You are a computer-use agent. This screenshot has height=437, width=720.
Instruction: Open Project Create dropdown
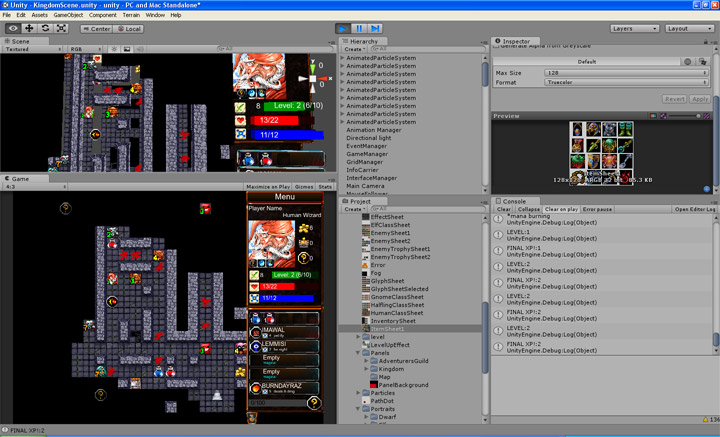point(354,209)
